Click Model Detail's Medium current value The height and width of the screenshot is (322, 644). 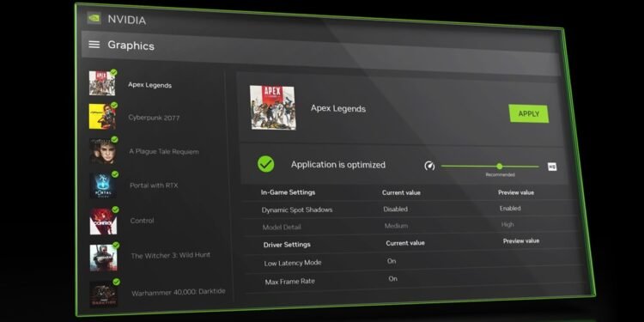[x=397, y=226]
